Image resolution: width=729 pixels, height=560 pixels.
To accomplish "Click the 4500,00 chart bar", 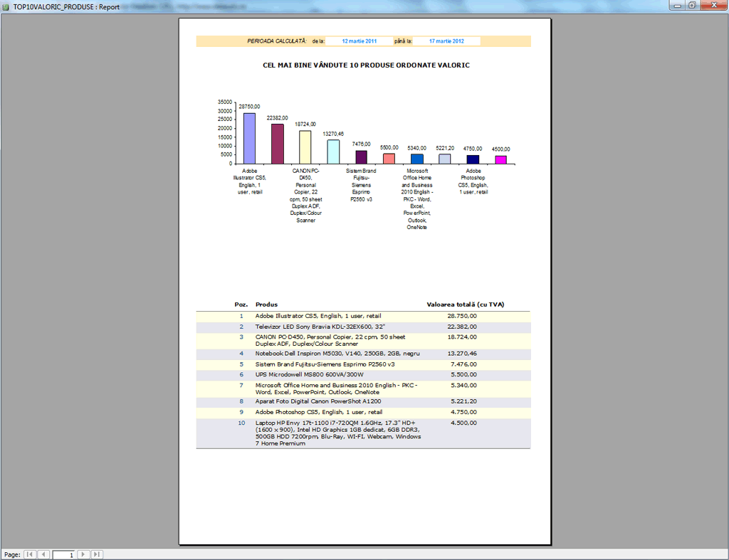I will coord(500,160).
